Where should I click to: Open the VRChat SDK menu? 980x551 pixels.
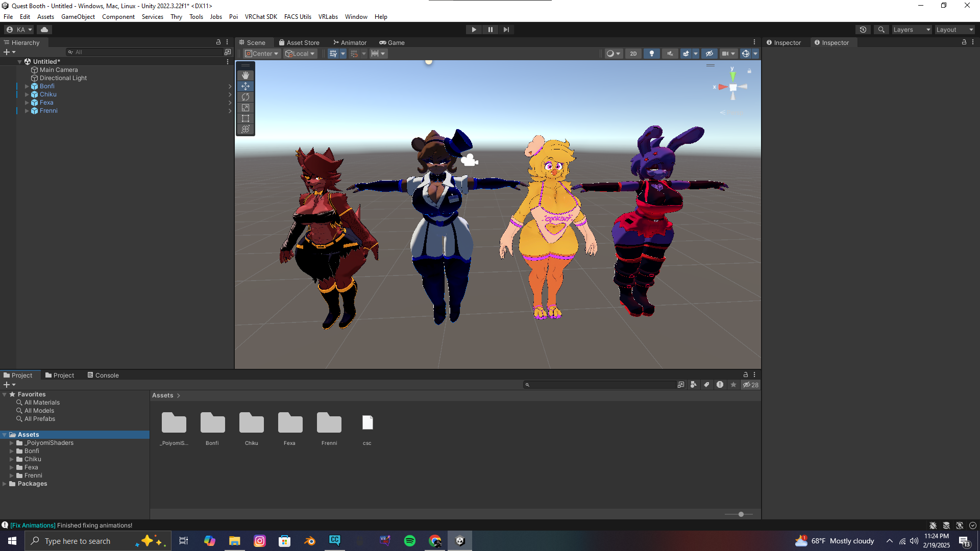(261, 17)
